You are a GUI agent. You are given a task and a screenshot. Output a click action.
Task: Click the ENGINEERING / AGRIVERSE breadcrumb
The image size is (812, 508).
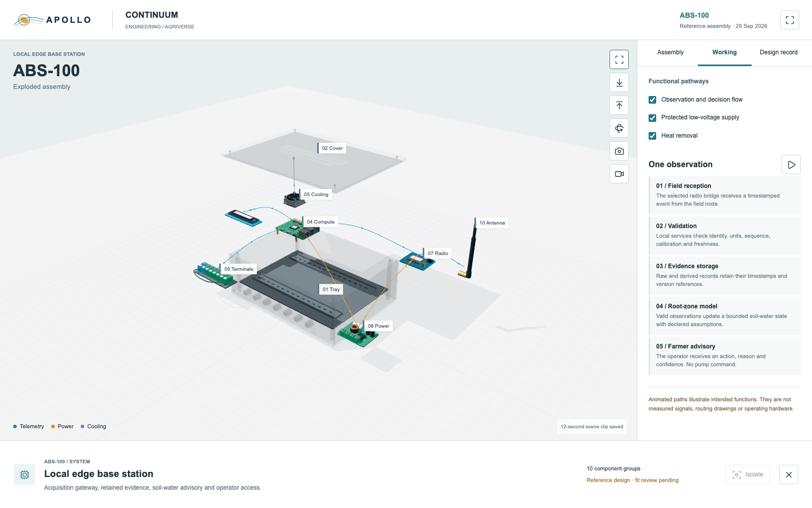pos(160,27)
